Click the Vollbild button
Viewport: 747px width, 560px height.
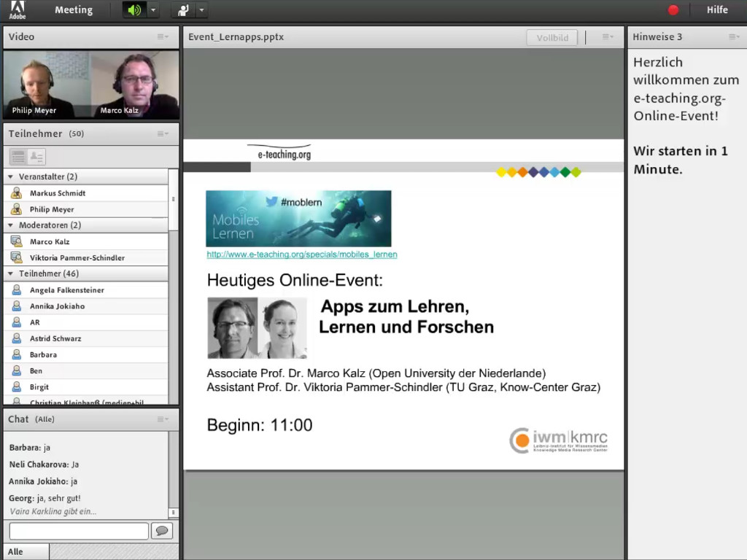click(x=552, y=38)
